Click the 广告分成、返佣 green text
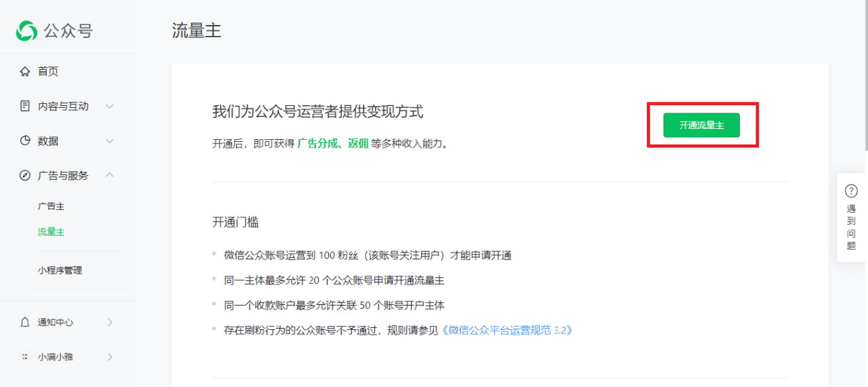 click(333, 143)
